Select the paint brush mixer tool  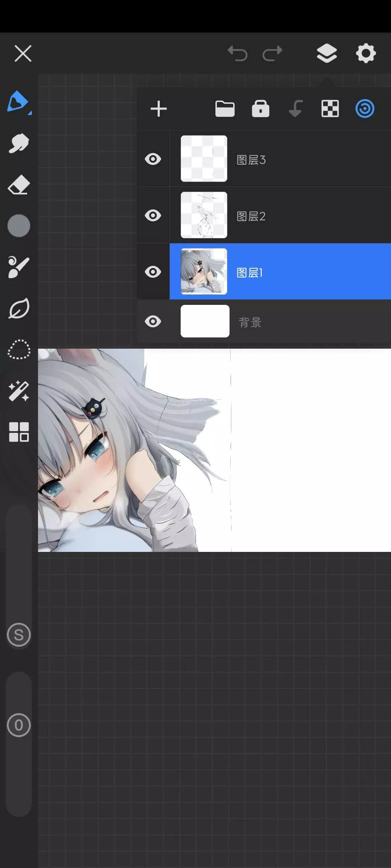pyautogui.click(x=18, y=267)
